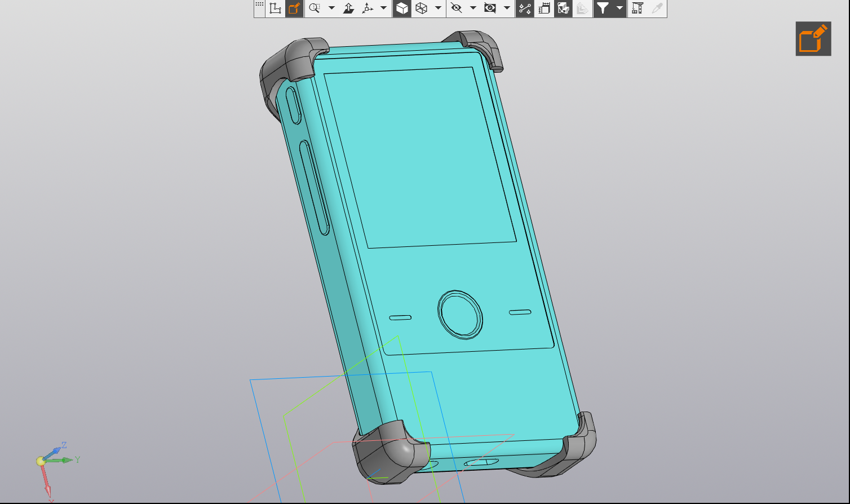
Task: Switch to wireframe cube display mode
Action: point(421,8)
